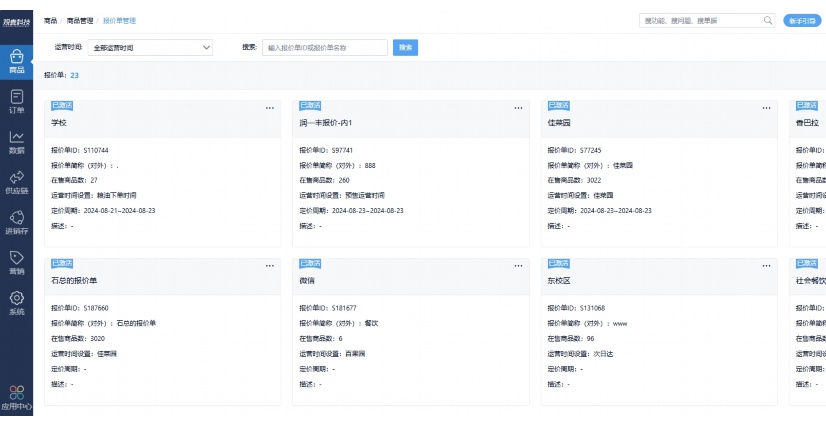Screen dimensions: 826x426
Task: Open more options for 学校 card
Action: (270, 108)
